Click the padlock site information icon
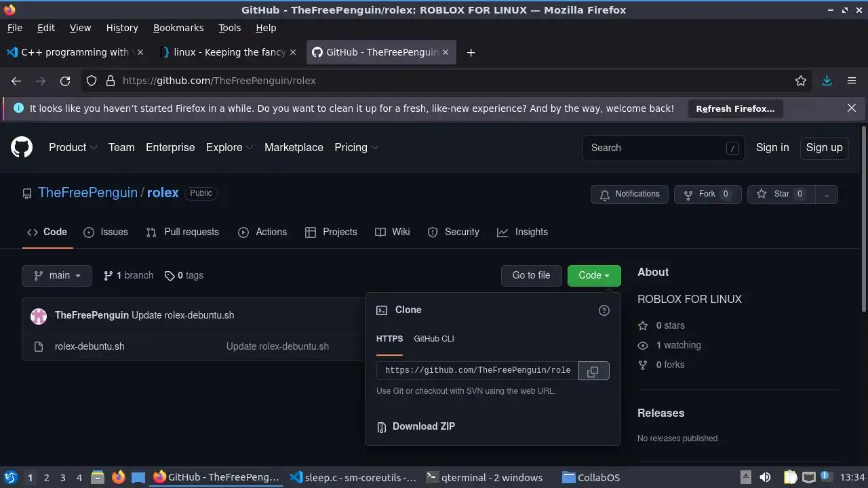The width and height of the screenshot is (868, 488). (x=111, y=81)
